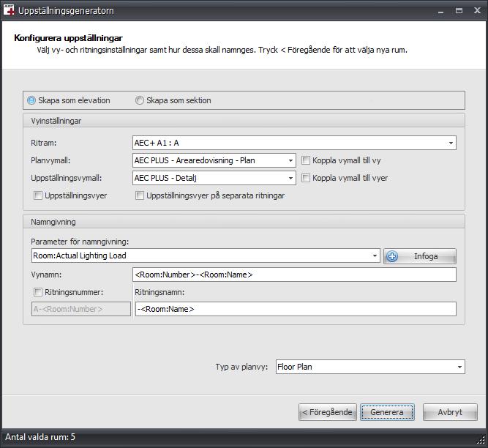Viewport: 488px width, 448px height.
Task: Click the Namngivning group header
Action: tap(244, 222)
